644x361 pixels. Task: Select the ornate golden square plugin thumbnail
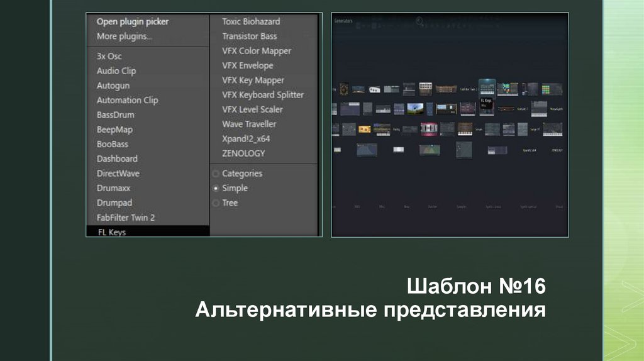coord(344,89)
